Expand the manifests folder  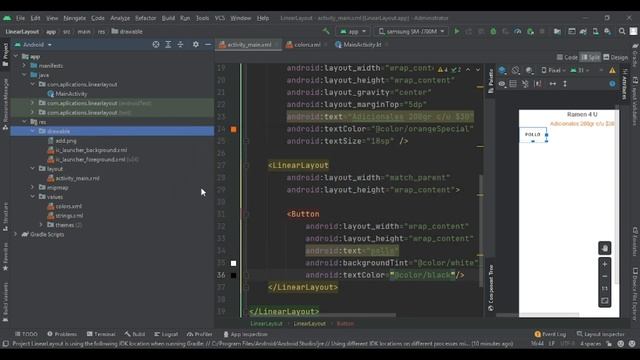click(24, 65)
